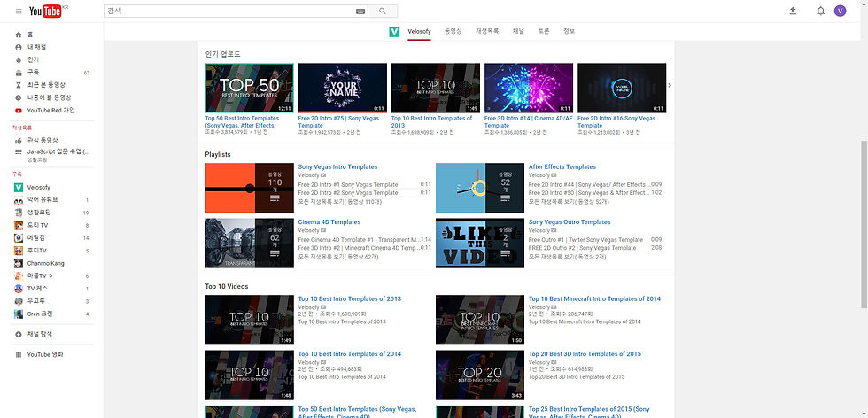Show next popular uploads with right arrow
Screen dimensions: 868x418
pyautogui.click(x=670, y=85)
